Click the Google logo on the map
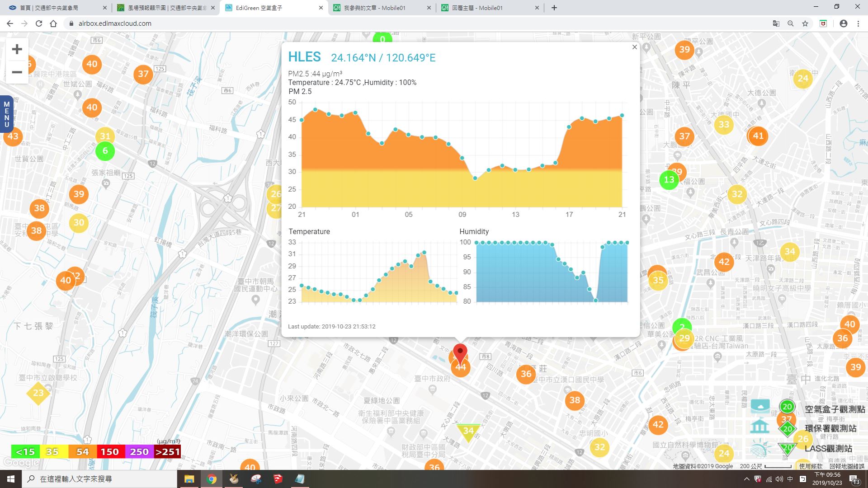The width and height of the screenshot is (868, 488). (x=21, y=463)
